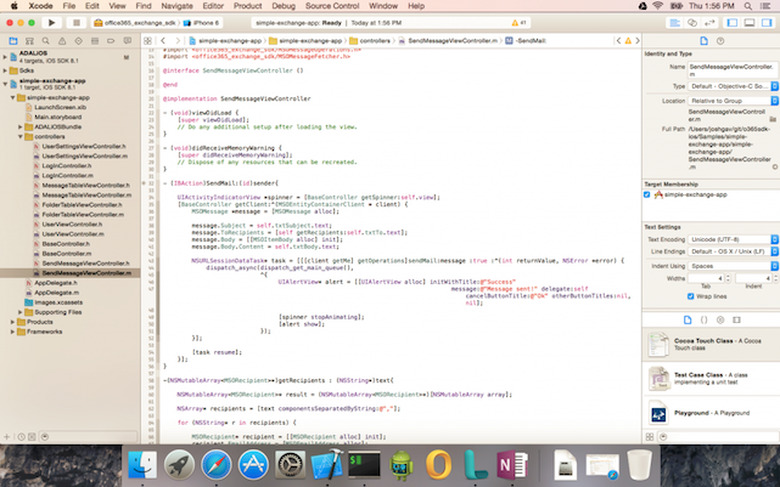This screenshot has height=487, width=780.
Task: Jump to the previous issue
Action: (x=618, y=41)
